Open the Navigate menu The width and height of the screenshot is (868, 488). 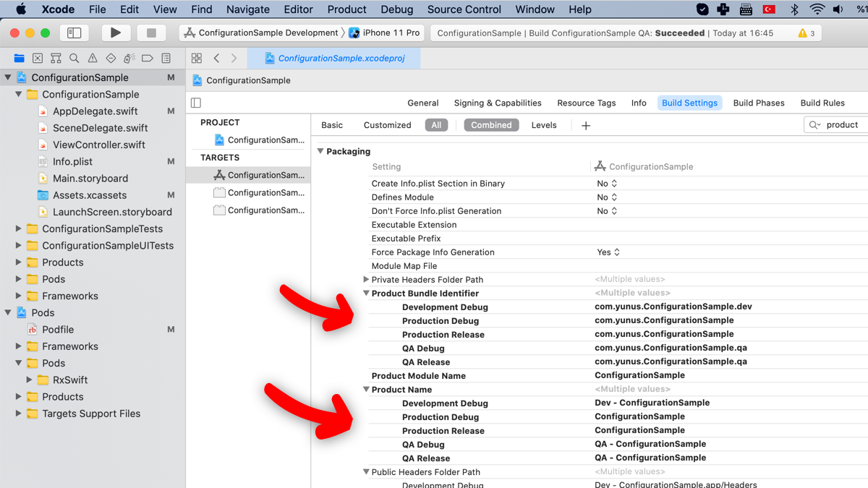(x=248, y=9)
